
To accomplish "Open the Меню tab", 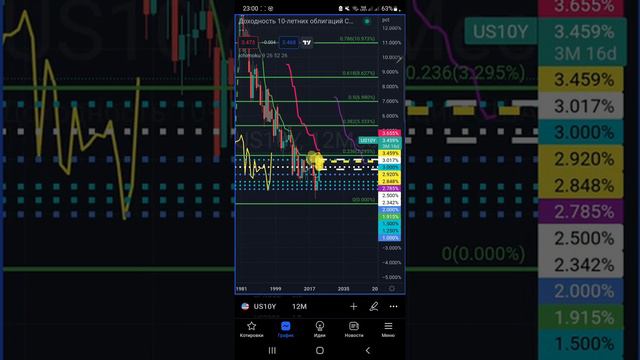I will 388,329.
